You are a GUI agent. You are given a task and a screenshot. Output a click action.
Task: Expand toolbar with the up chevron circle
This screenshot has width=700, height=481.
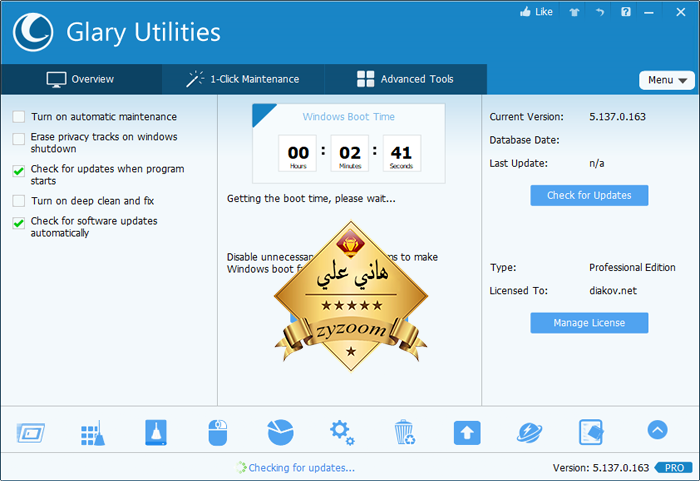click(658, 430)
